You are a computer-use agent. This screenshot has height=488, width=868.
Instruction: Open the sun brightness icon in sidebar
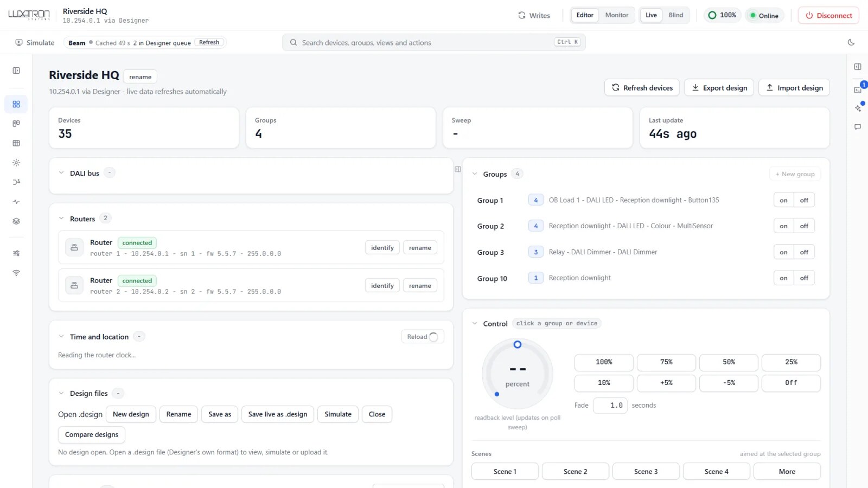click(x=16, y=163)
